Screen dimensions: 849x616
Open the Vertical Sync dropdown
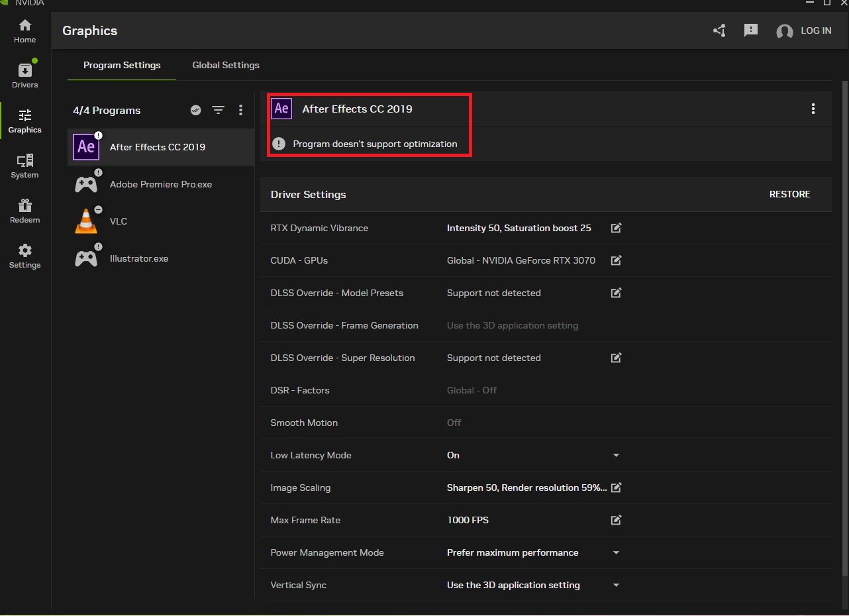(616, 586)
